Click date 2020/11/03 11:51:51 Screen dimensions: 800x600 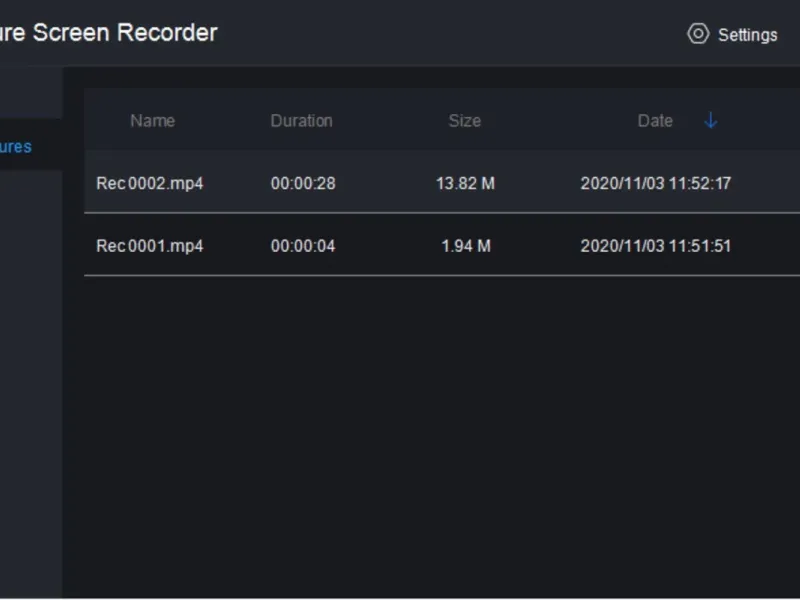pyautogui.click(x=656, y=246)
